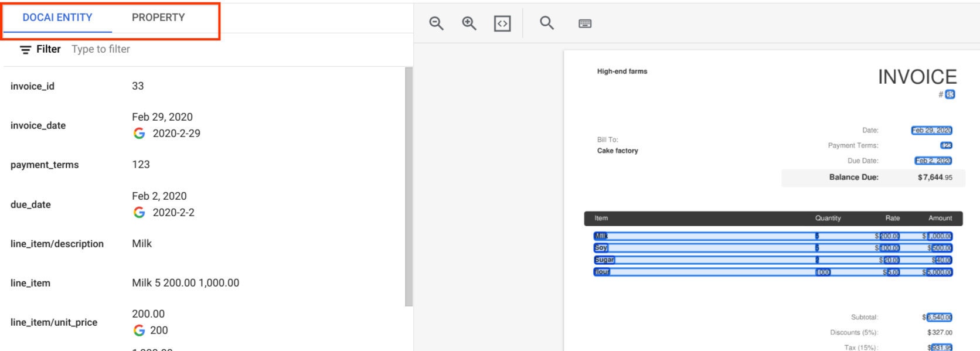This screenshot has width=980, height=351.
Task: Open the search magnifier tool
Action: [x=547, y=23]
